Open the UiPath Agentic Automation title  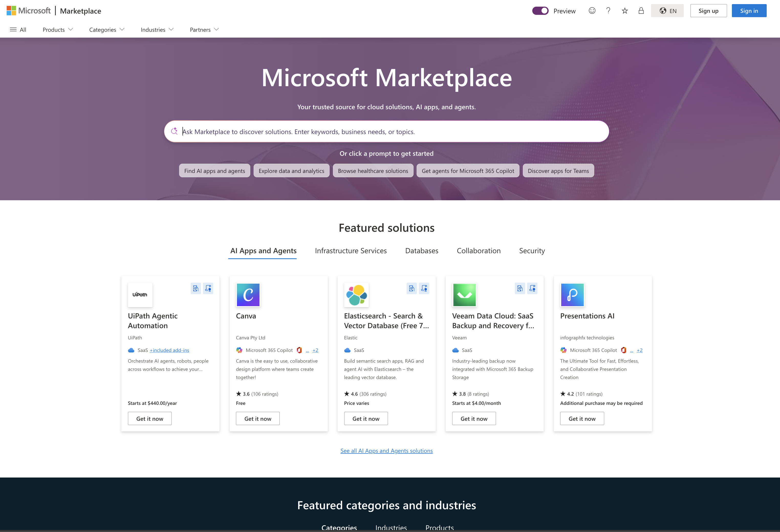point(153,321)
